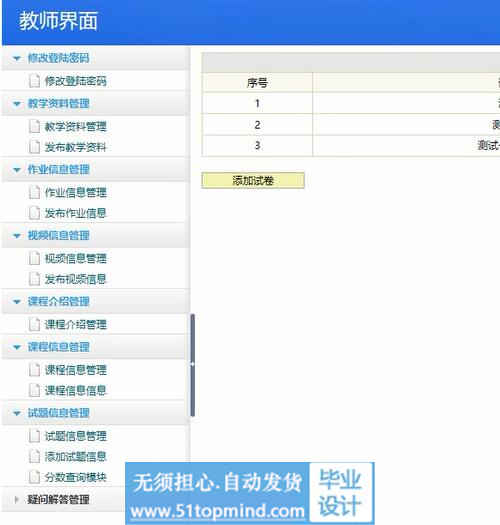The height and width of the screenshot is (525, 500).
Task: Collapse the 视频信息管理 group arrow
Action: (x=16, y=236)
